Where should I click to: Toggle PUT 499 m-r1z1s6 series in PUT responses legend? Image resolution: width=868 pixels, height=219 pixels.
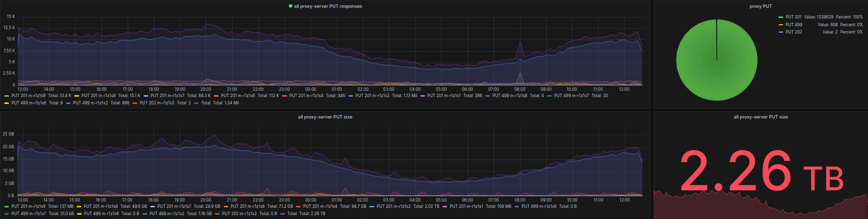tap(29, 103)
